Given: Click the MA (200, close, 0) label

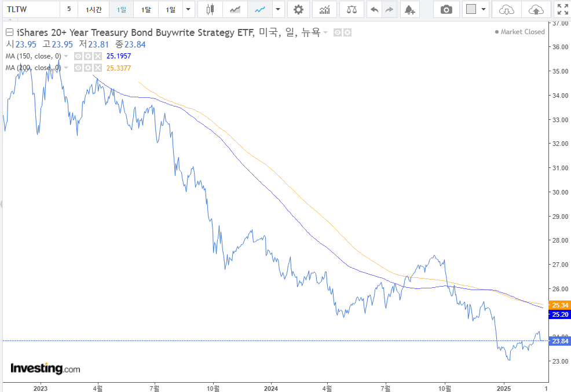Looking at the screenshot, I should coord(33,68).
